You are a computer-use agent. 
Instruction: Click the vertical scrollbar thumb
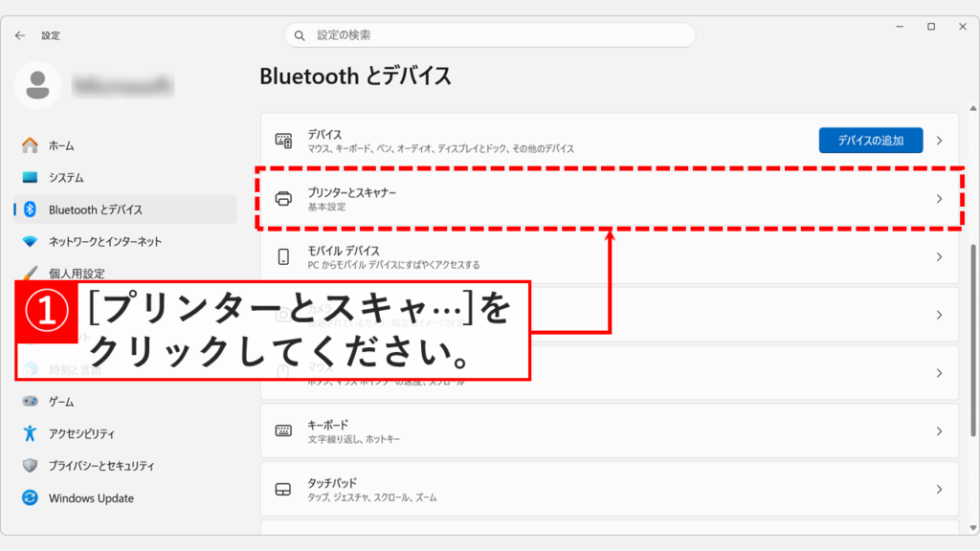pyautogui.click(x=973, y=341)
